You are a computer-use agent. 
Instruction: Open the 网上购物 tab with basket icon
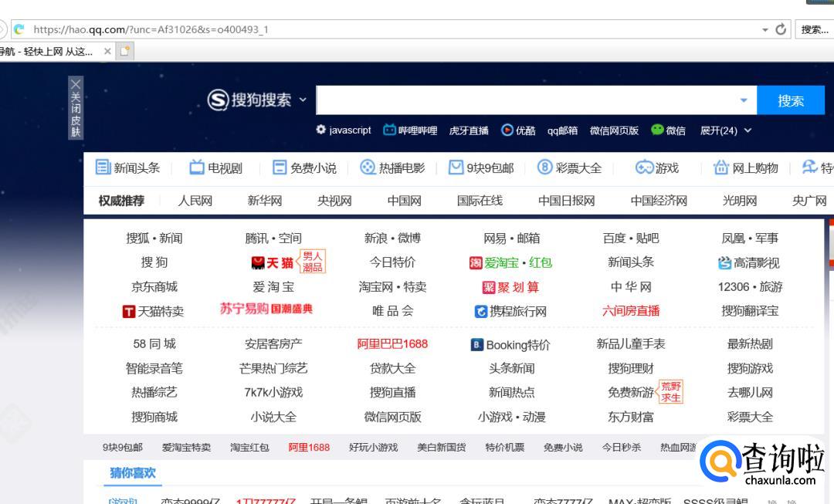(746, 167)
